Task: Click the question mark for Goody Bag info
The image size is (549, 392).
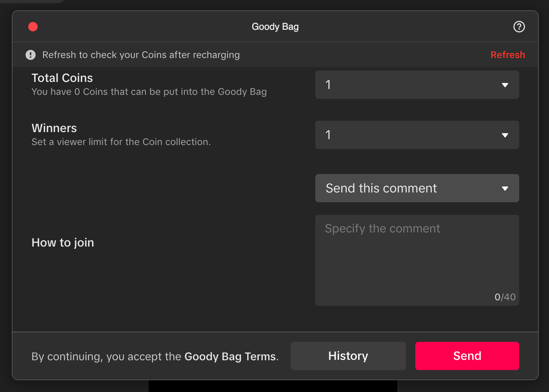Action: (519, 27)
